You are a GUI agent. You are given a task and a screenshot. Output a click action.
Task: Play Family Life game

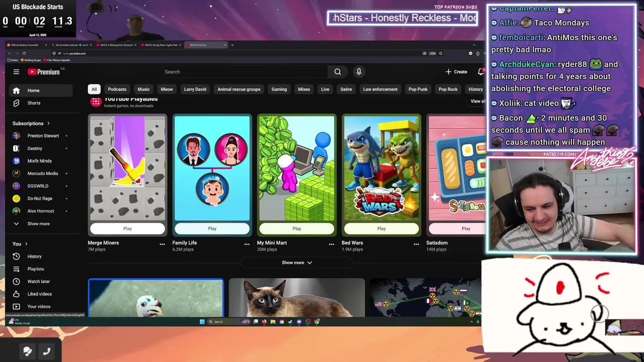click(212, 229)
